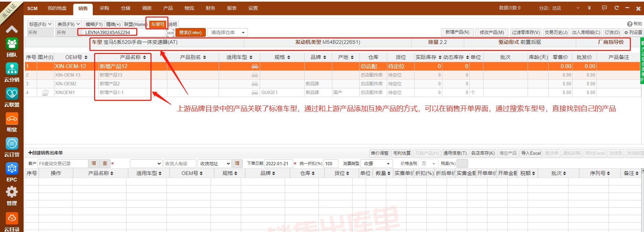Switch to the 采购 tab
This screenshot has width=644, height=232.
pyautogui.click(x=104, y=8)
